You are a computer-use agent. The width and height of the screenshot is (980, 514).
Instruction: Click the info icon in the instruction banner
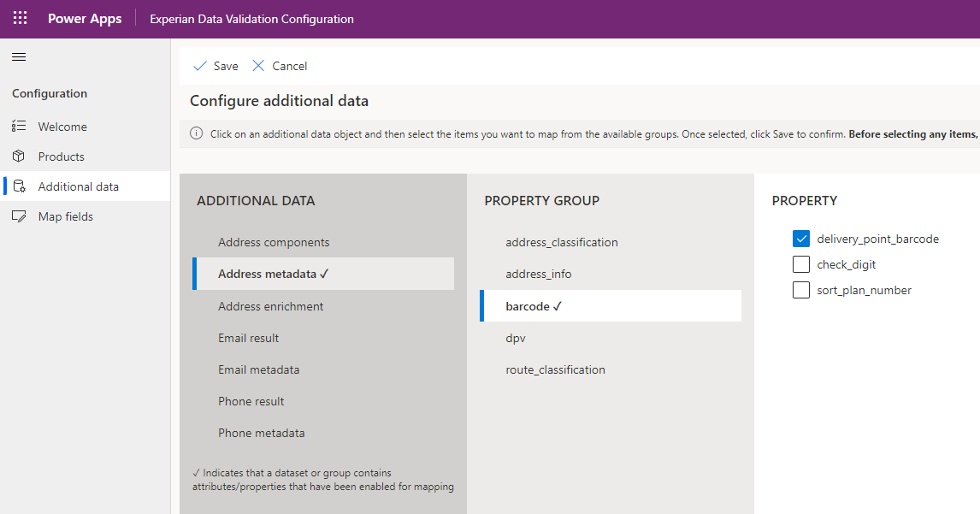[x=196, y=133]
